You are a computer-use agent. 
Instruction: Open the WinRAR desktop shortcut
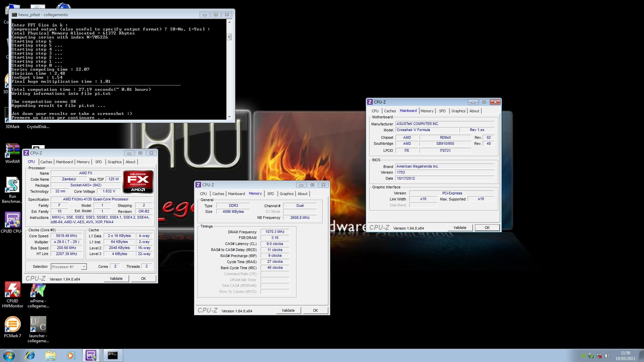tap(12, 154)
